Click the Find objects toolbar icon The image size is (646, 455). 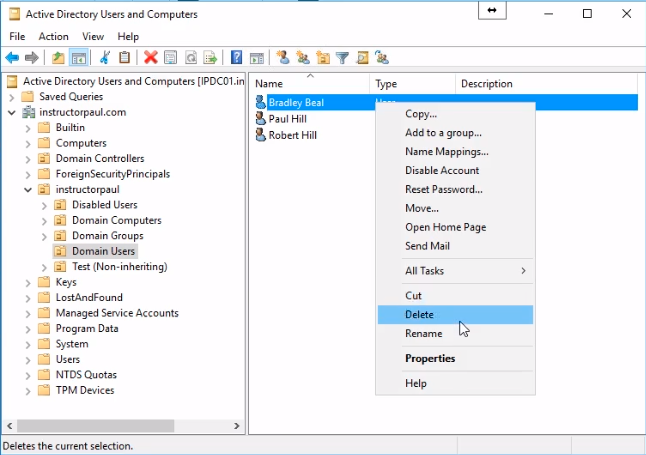coord(363,58)
